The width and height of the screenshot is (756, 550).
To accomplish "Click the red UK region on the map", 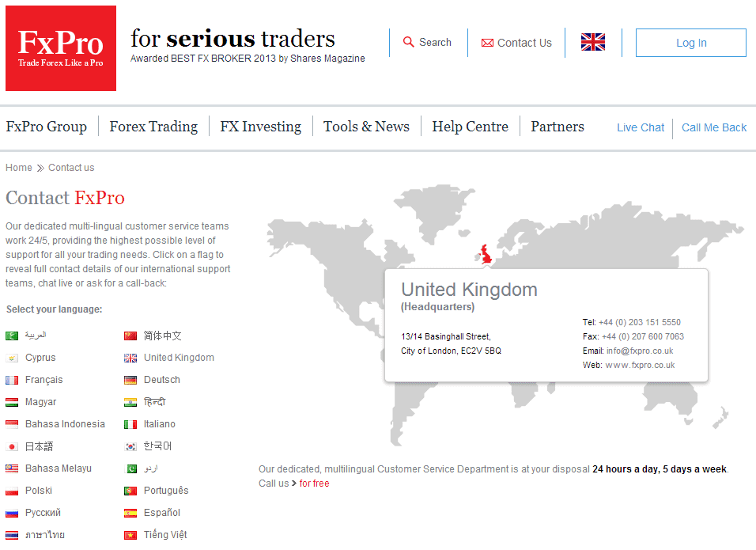I will [485, 254].
